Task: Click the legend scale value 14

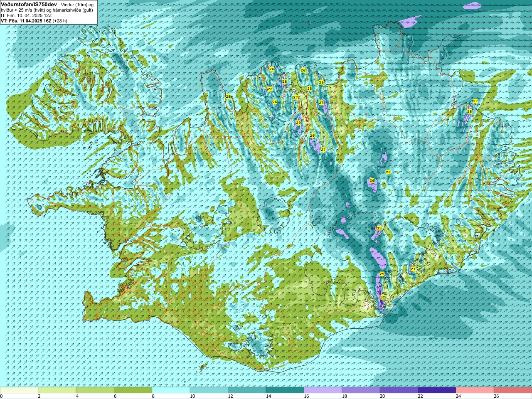Action: pos(268,396)
